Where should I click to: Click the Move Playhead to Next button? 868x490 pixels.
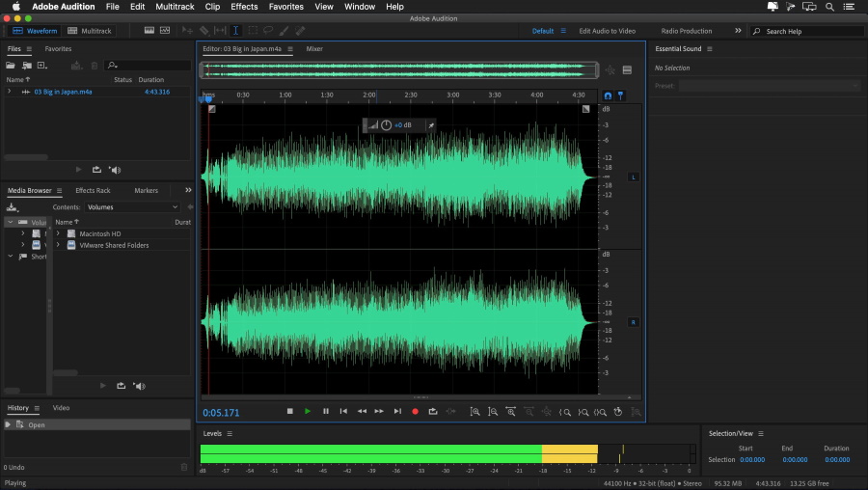[x=397, y=411]
